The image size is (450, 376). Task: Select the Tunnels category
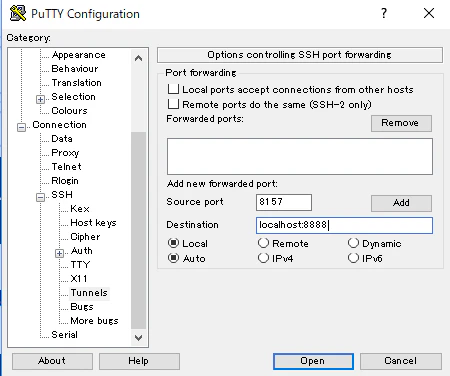89,293
